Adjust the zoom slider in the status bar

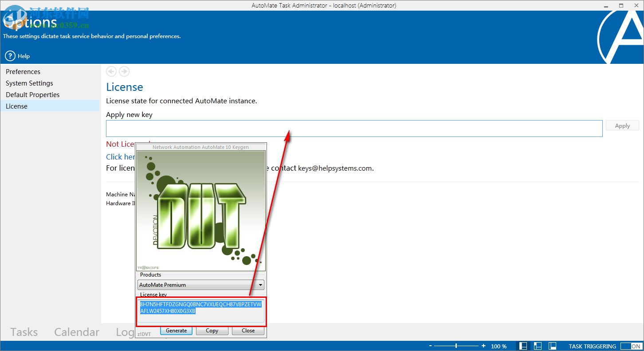pyautogui.click(x=456, y=346)
